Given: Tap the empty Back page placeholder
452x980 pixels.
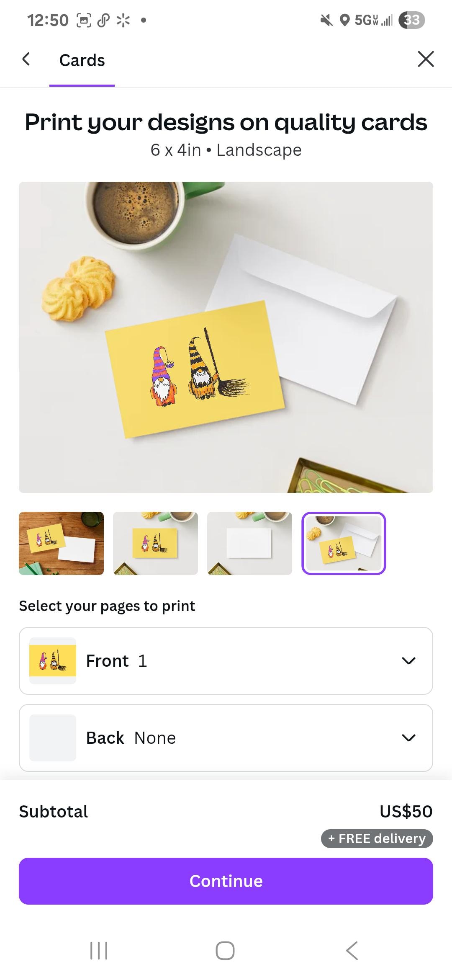Looking at the screenshot, I should [x=53, y=738].
